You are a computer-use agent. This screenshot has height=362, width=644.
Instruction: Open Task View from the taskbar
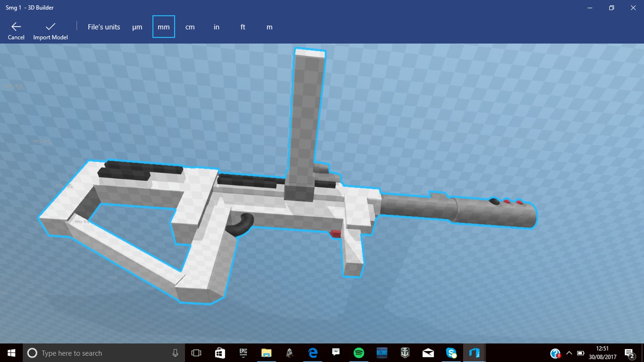pos(196,353)
